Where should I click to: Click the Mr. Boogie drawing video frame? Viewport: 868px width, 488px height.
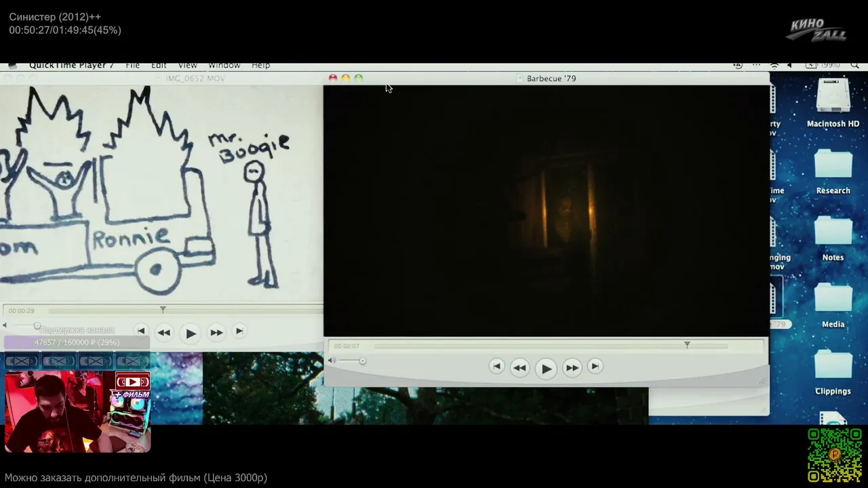pyautogui.click(x=161, y=194)
